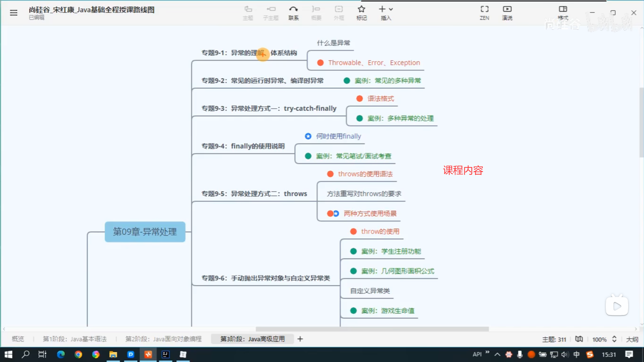Add a new sheet with plus button
644x362 pixels.
coord(300,339)
